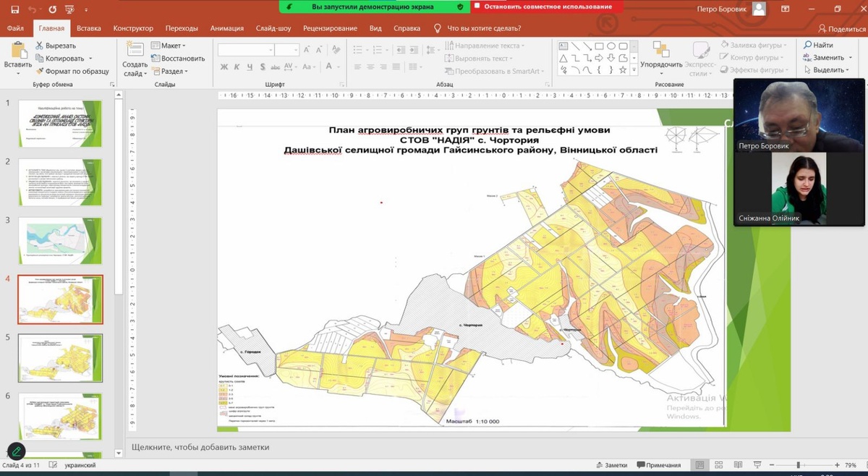Click the Format Painter brush icon

point(39,71)
